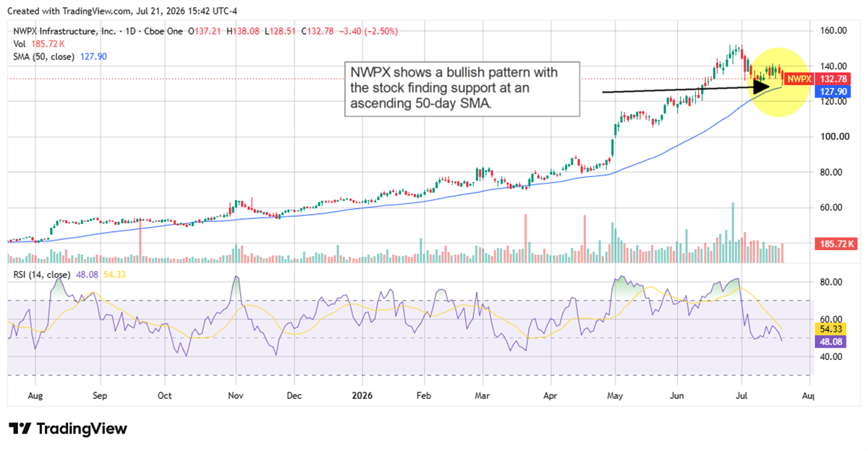Click the 160.00 price axis label
The image size is (868, 451).
[x=833, y=31]
